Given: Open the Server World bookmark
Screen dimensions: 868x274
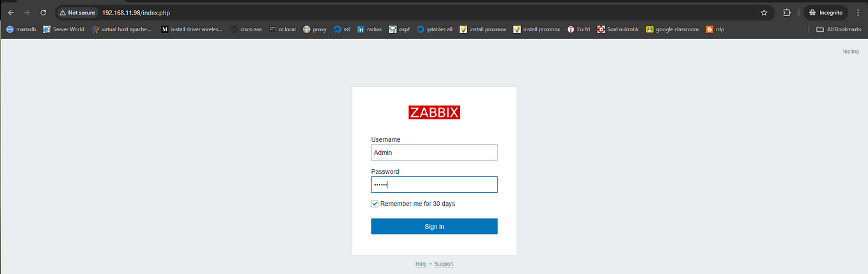Looking at the screenshot, I should point(63,29).
